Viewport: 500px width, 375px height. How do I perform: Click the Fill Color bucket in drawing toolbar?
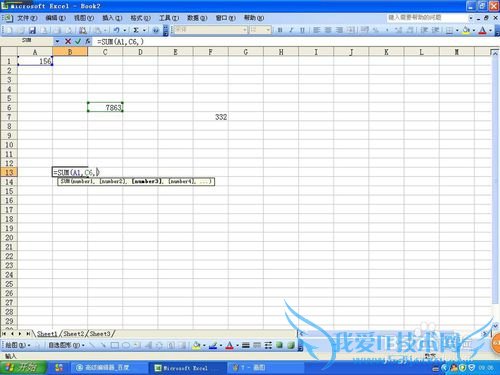(196, 345)
